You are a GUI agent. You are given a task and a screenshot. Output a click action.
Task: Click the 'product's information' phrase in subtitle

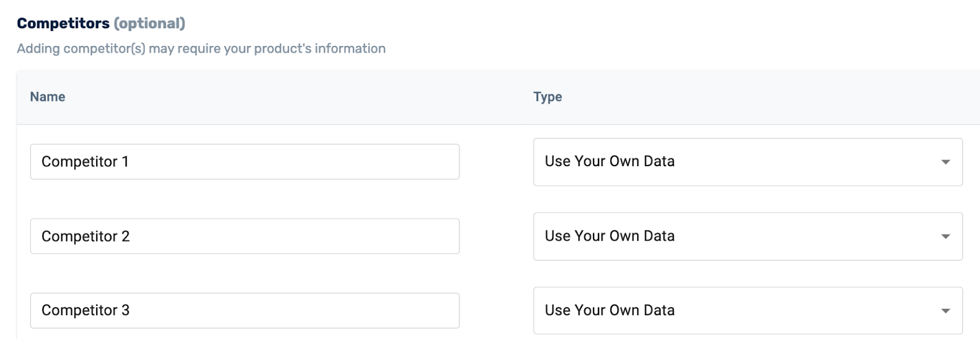pyautogui.click(x=320, y=48)
